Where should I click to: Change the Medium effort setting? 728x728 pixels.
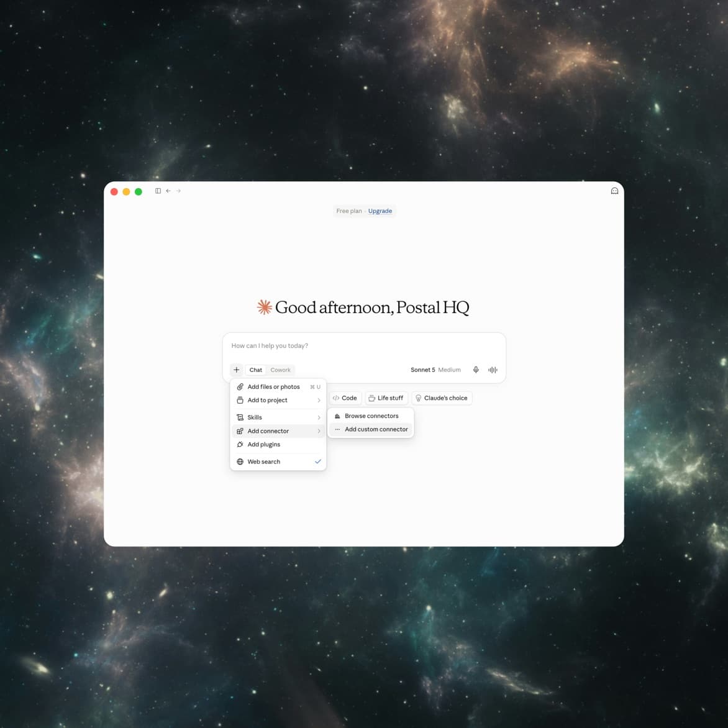coord(450,370)
